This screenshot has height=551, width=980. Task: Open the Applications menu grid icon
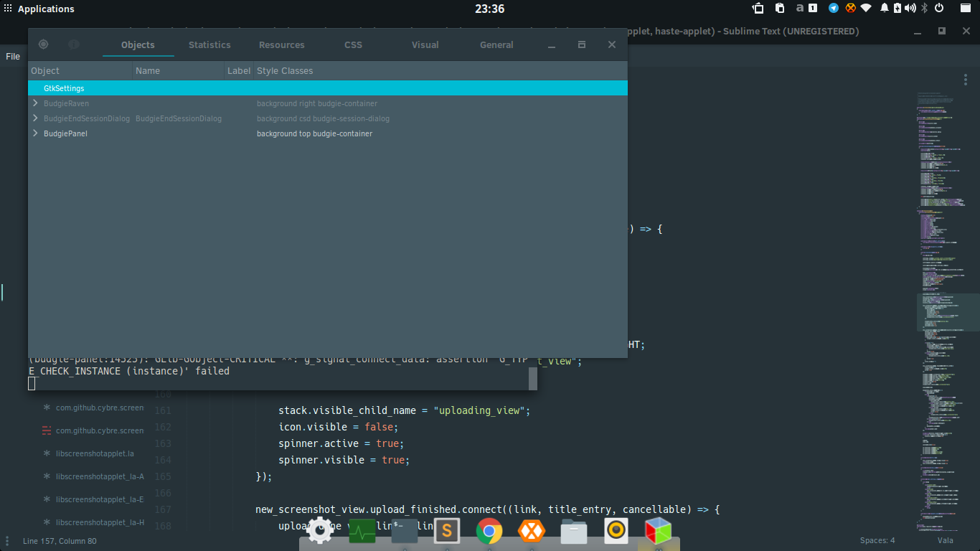click(x=8, y=9)
